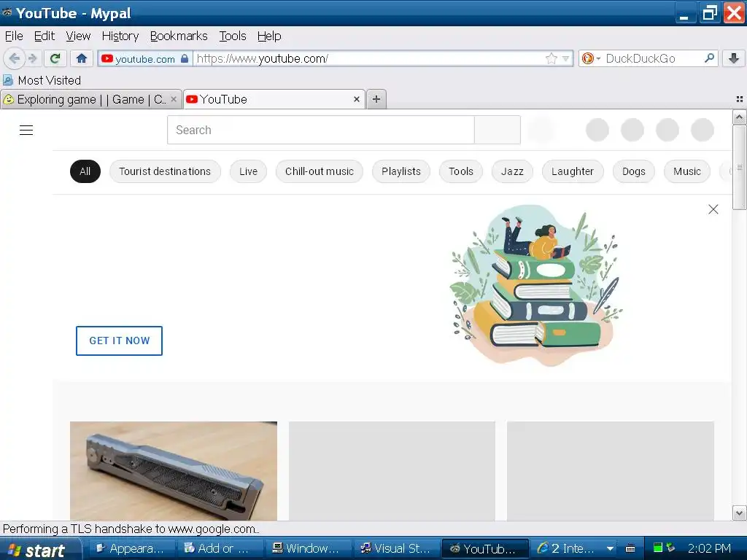Reload the page with the refresh icon

55,58
